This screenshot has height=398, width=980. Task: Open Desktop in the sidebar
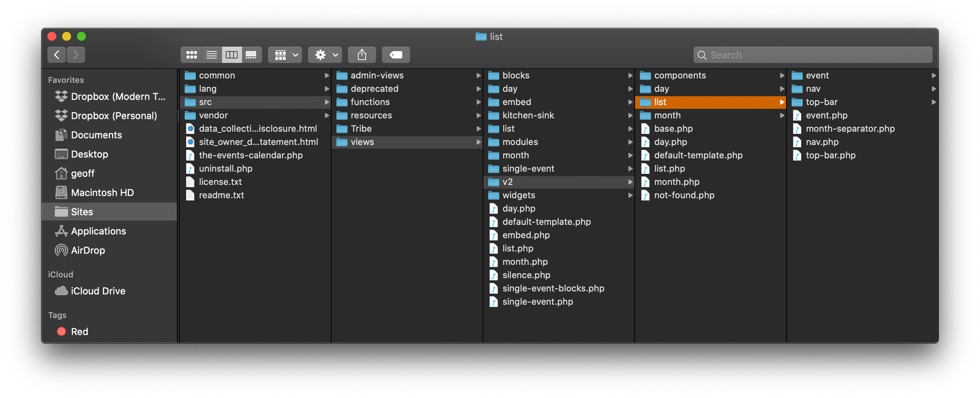pos(110,154)
